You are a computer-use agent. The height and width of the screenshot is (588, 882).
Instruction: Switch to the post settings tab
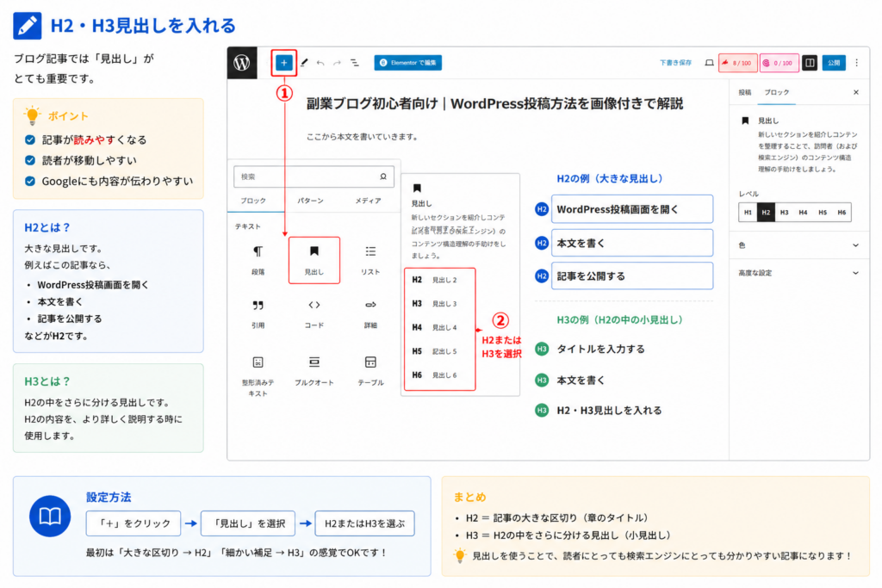pyautogui.click(x=745, y=92)
